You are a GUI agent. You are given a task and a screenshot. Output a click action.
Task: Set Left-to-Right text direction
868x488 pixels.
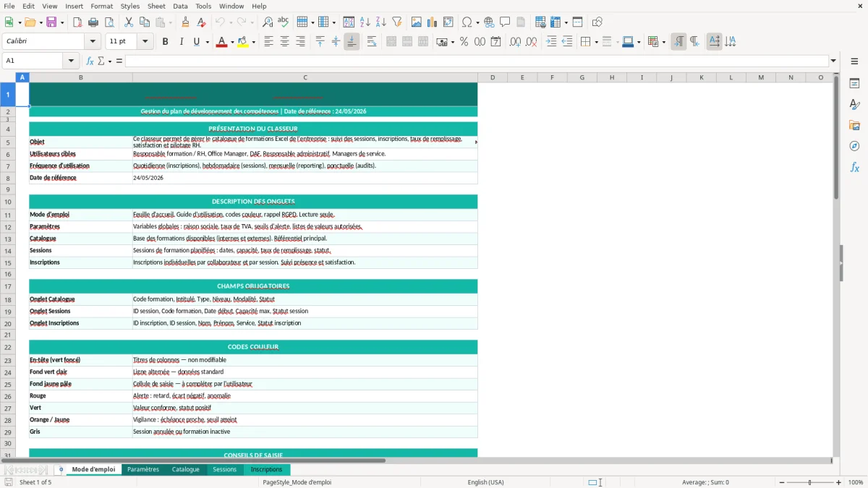[x=678, y=42]
